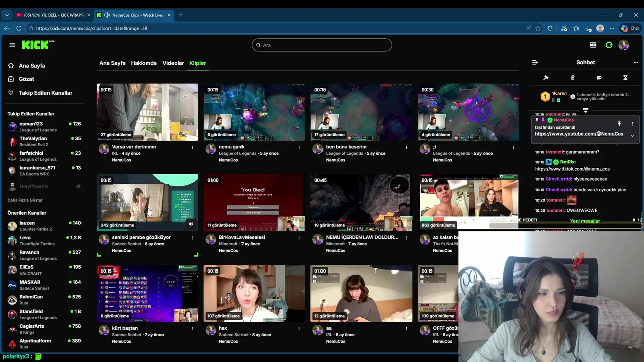Switch to Hakkımda tab
Viewport: 644px width, 362px height.
144,63
